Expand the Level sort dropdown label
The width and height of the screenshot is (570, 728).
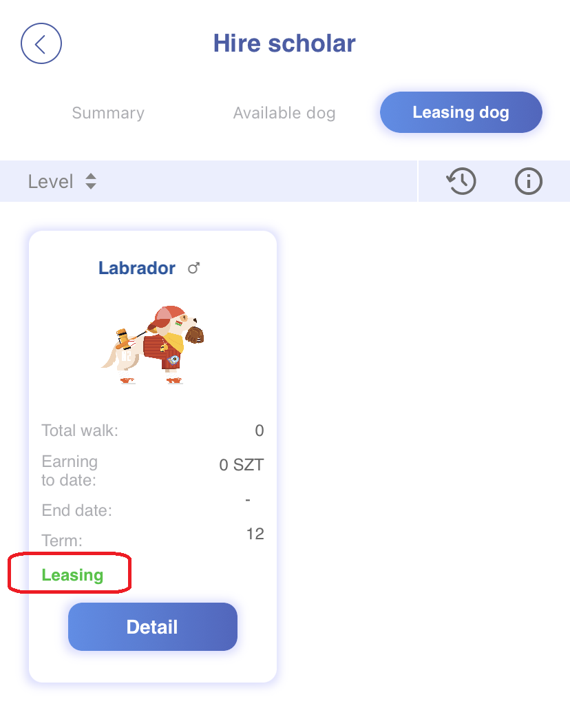tap(50, 181)
